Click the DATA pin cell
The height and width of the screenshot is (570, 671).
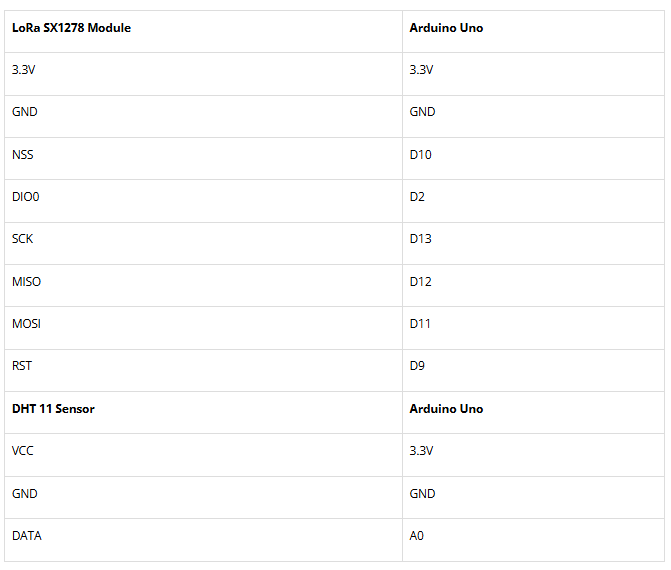[x=27, y=536]
